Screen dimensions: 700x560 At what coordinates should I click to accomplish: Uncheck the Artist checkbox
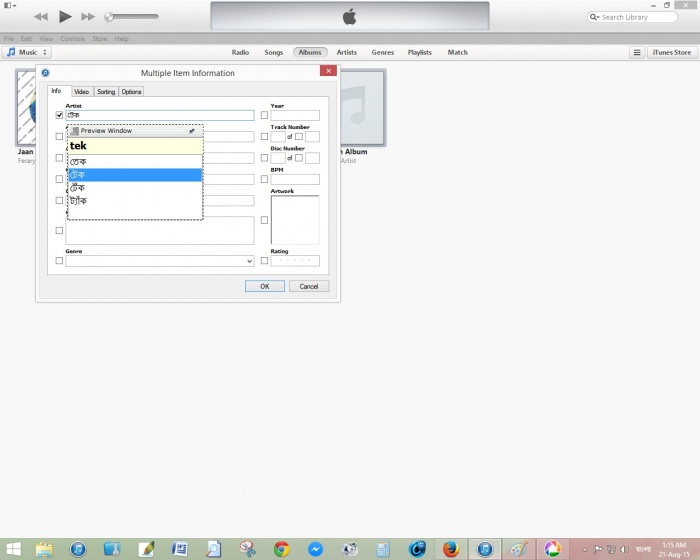coord(59,115)
